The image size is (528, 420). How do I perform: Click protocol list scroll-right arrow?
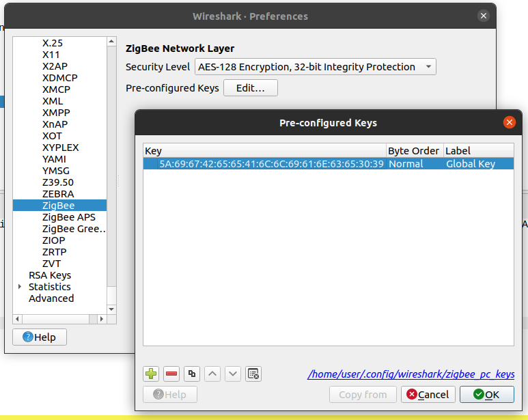(102, 319)
